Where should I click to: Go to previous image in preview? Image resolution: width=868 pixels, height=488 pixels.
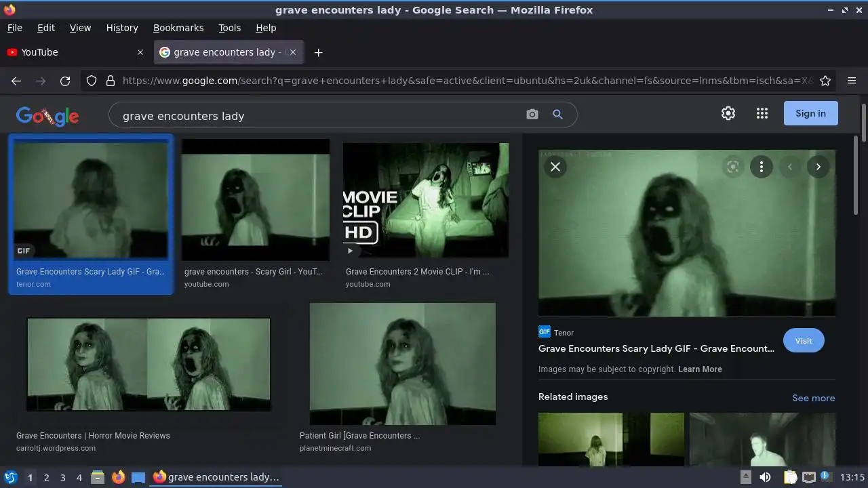click(x=790, y=167)
